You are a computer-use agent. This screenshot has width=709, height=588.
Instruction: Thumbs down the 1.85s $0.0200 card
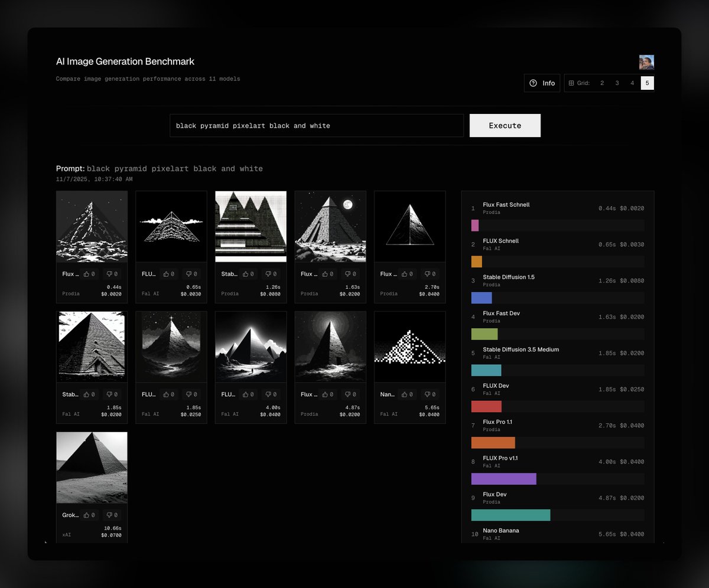click(x=112, y=394)
